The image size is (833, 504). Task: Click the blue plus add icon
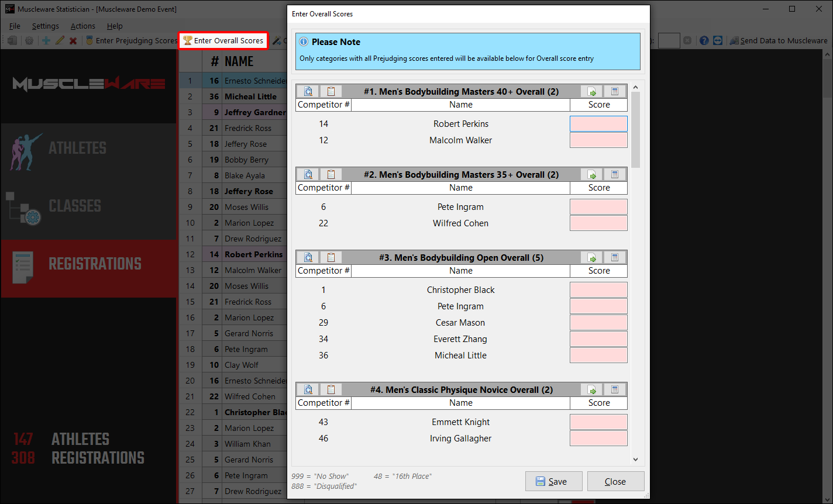coord(46,41)
